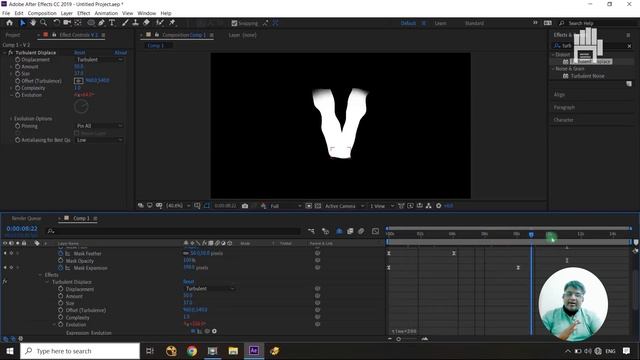Open Antialiasing Low dropdown
The height and width of the screenshot is (360, 640).
[99, 140]
